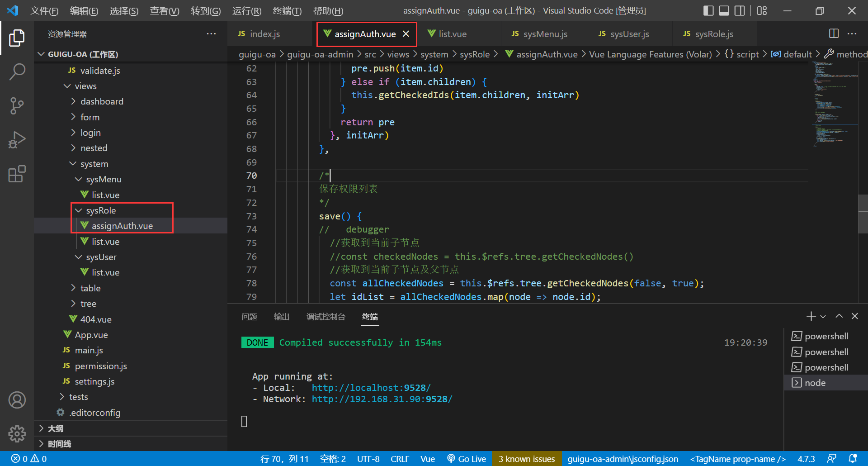Open the Extensions view

tap(17, 174)
